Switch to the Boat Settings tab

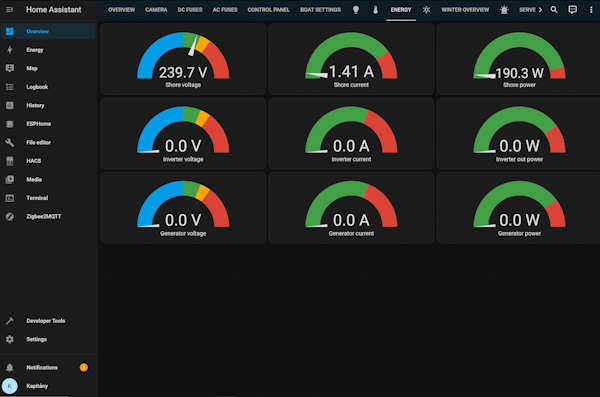320,10
